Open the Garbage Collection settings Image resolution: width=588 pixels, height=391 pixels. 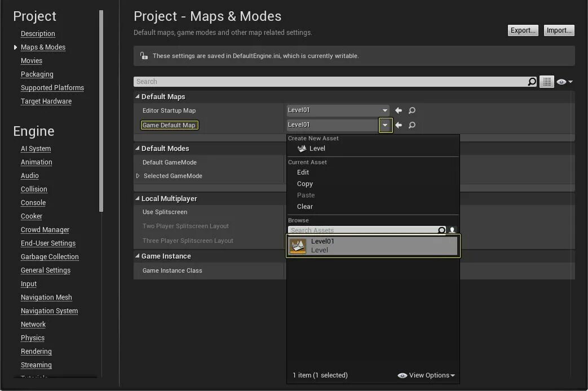50,257
